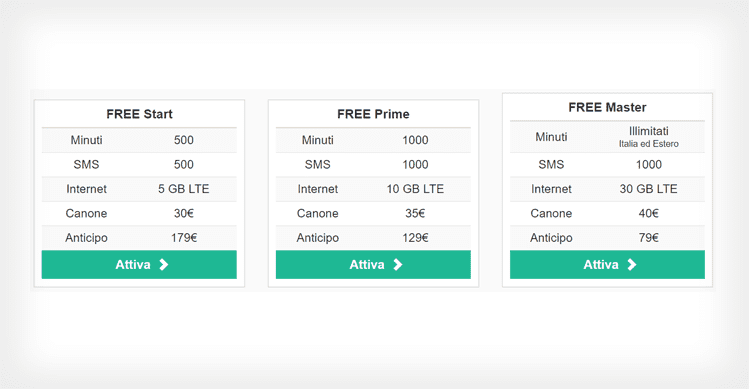Click the 40€ Canone price

tap(649, 213)
